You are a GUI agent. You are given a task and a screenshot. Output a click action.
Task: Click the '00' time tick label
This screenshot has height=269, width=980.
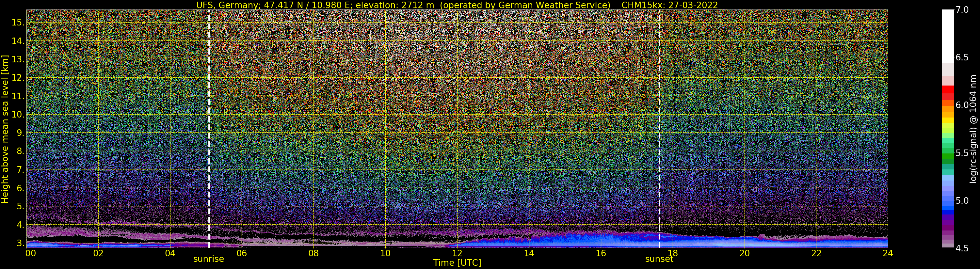coord(30,253)
